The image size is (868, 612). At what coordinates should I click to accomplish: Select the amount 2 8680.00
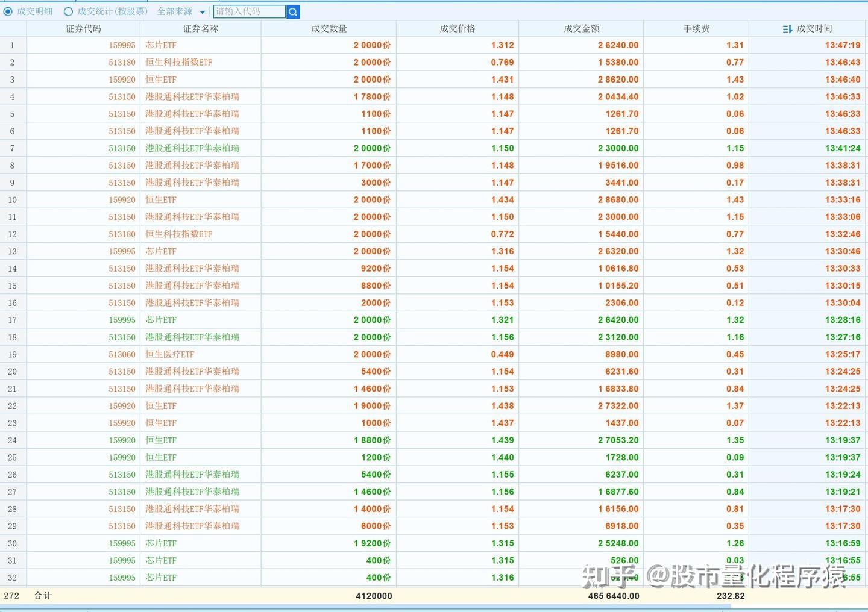pyautogui.click(x=618, y=199)
